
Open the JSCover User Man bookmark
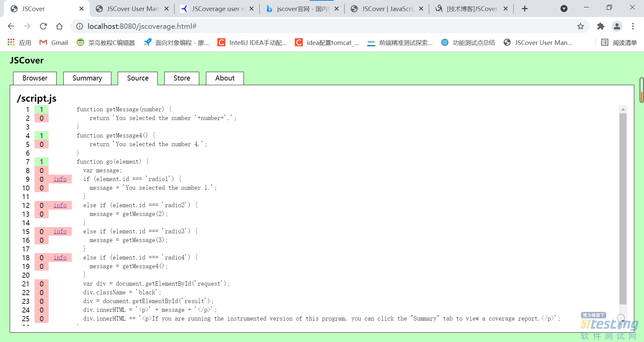[538, 43]
